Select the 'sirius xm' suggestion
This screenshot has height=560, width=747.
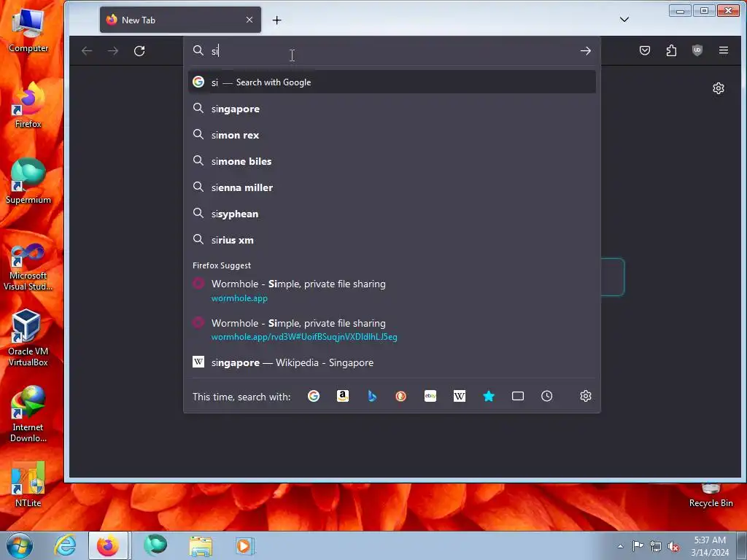point(392,240)
